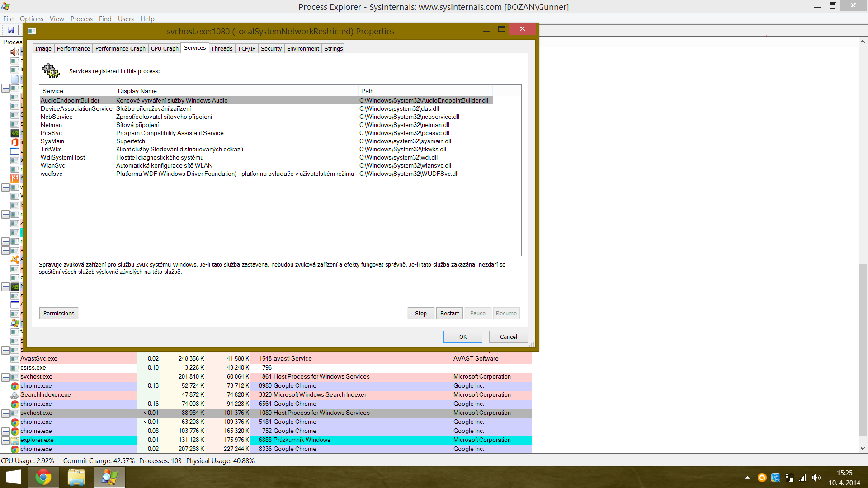The image size is (868, 488).
Task: Click the Chrome icon beside PID 5484
Action: click(x=14, y=422)
